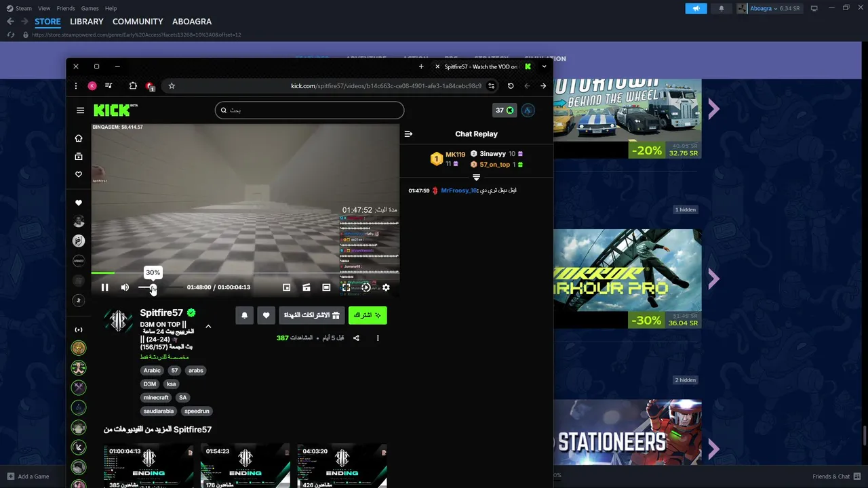Open the 01:00:04:13 video thumbnail
Viewport: 868px width, 488px height.
coord(149,466)
